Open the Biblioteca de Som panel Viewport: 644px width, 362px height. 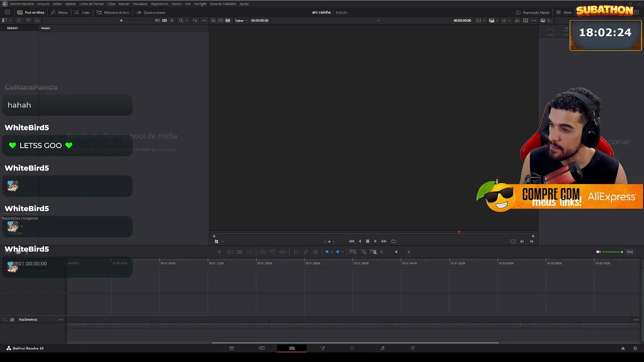pyautogui.click(x=113, y=12)
